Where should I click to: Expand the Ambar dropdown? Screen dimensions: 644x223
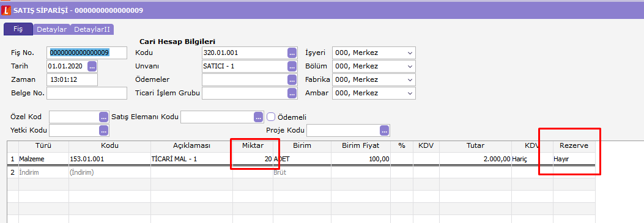coord(410,93)
